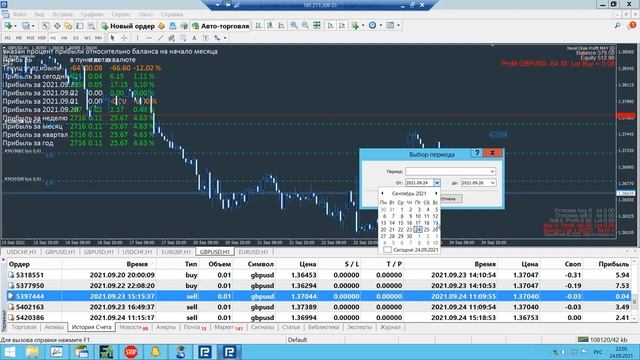Select candlestick chart type icon
The height and width of the screenshot is (360, 640).
pyautogui.click(x=270, y=26)
